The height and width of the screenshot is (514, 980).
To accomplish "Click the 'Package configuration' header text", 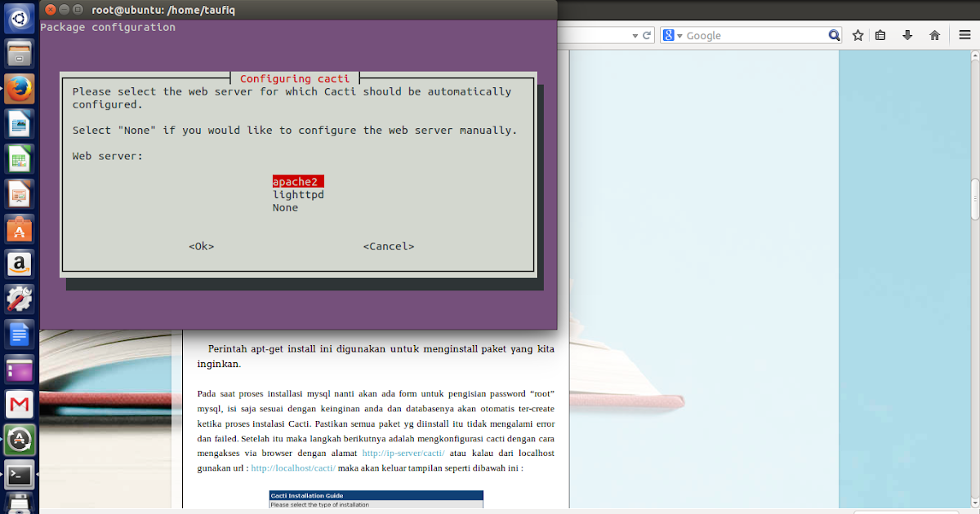I will click(x=108, y=27).
